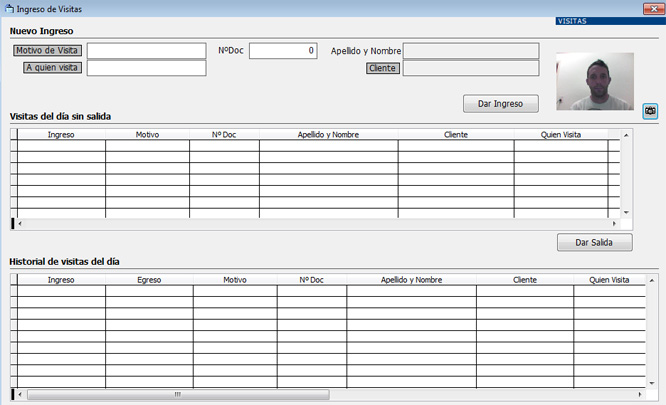Open the A quien visita lookup button

point(52,68)
